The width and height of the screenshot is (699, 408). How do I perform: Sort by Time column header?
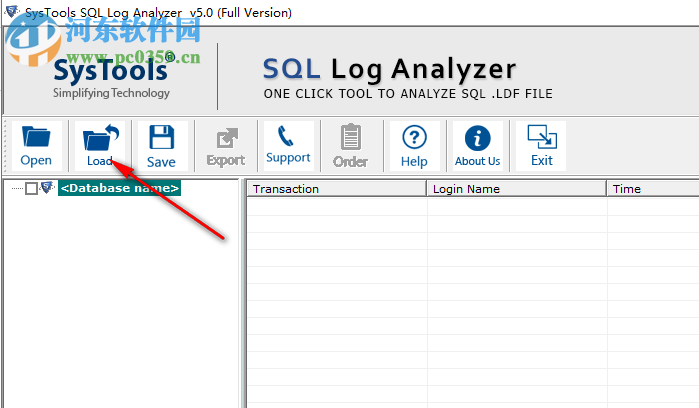click(x=653, y=189)
